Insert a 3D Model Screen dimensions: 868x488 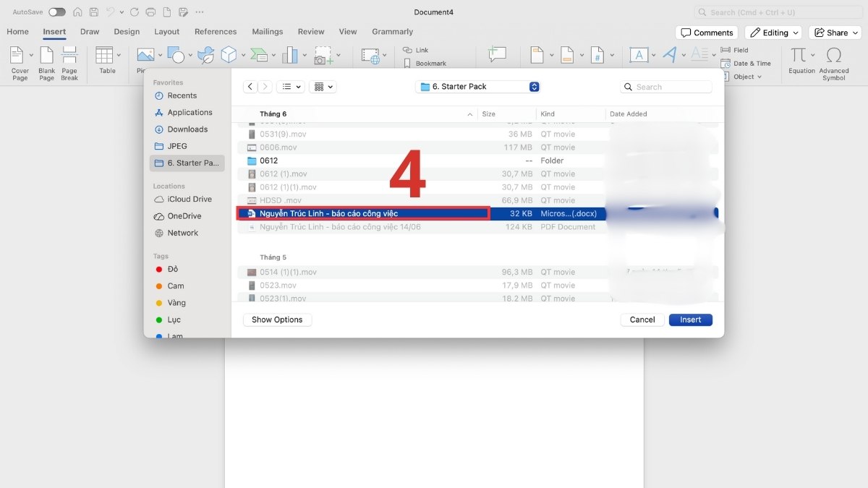coord(228,55)
